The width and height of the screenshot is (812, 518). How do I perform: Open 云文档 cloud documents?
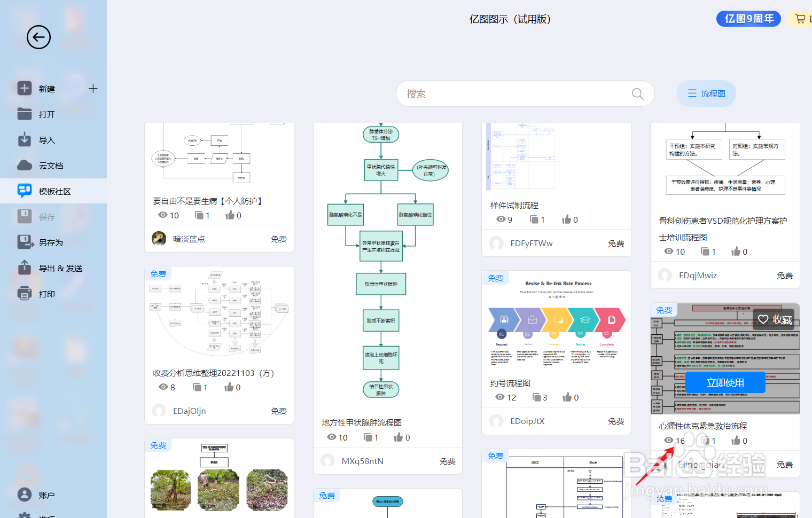(25, 165)
